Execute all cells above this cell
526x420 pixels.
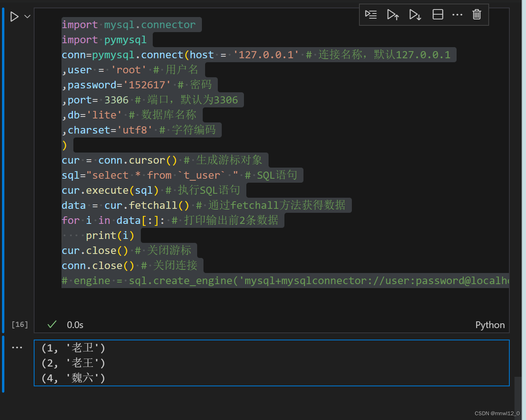click(x=393, y=14)
